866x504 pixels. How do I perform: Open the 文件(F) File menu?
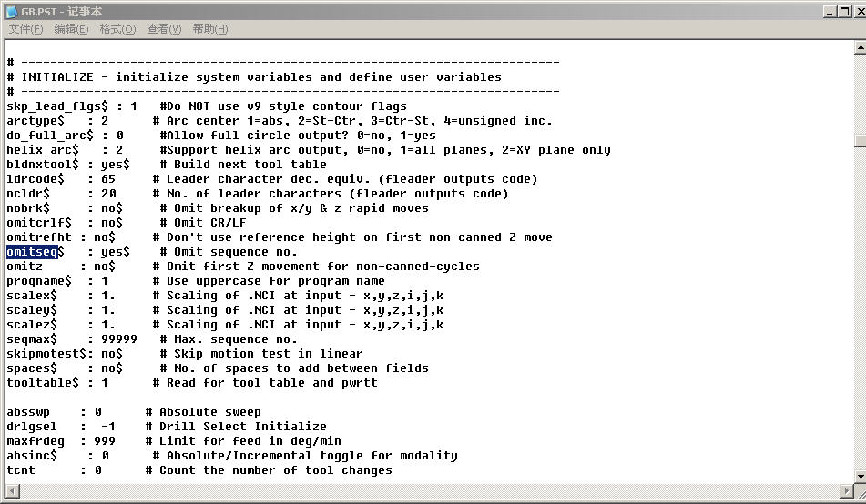[25, 29]
